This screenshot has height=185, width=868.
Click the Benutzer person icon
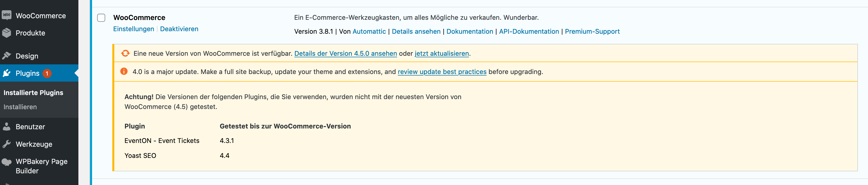tap(6, 127)
